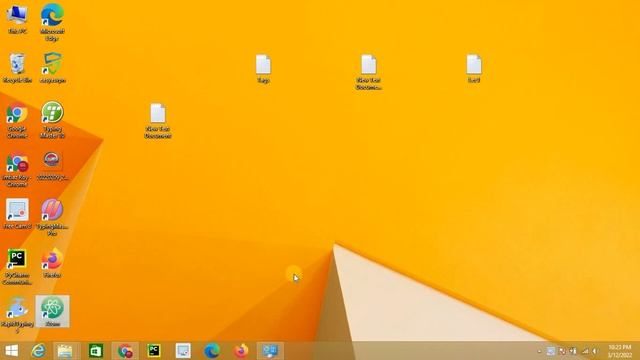640x360 pixels.
Task: Open the Windows Store taskbar icon
Action: click(x=96, y=351)
